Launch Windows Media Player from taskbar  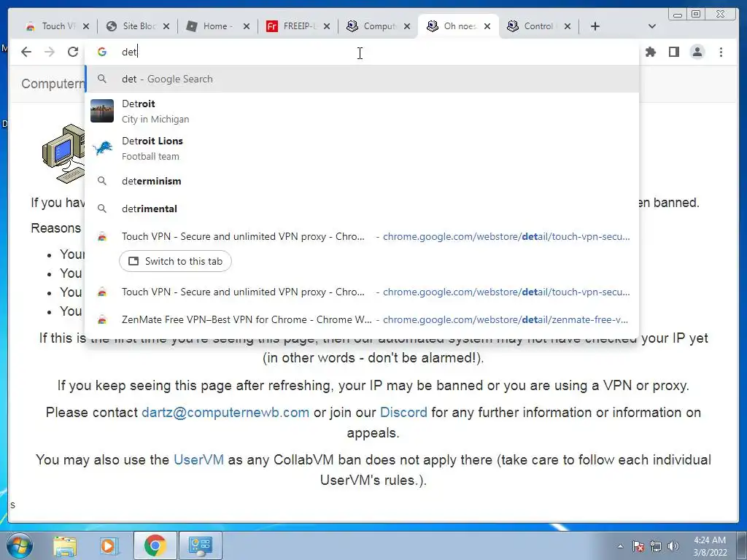coord(108,545)
